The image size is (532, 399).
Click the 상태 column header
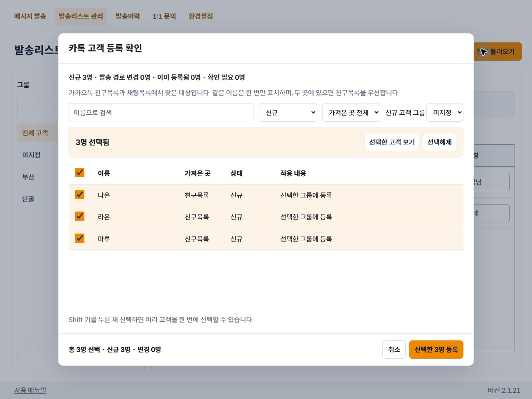tap(236, 173)
